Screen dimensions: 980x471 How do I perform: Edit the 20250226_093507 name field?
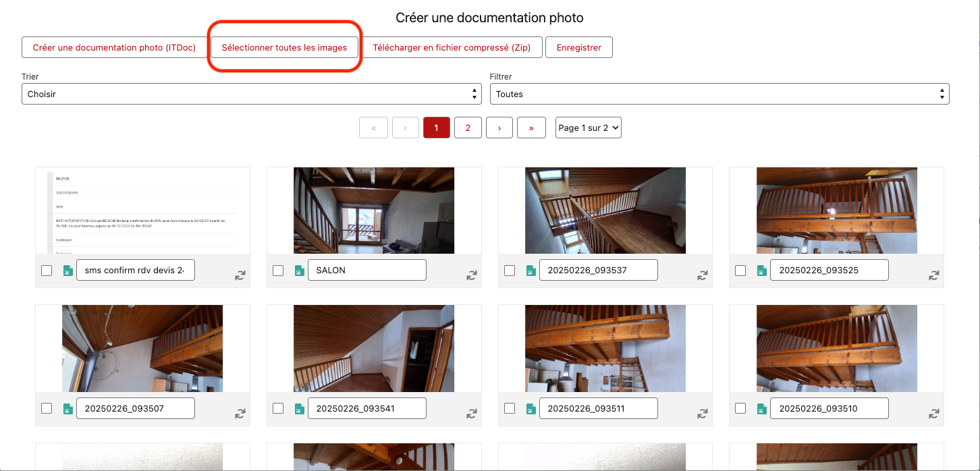(136, 408)
